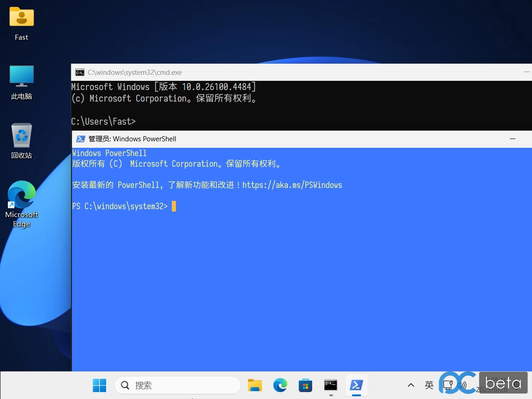Screen dimensions: 532x399
Task: Click the network icon in system tray
Action: tap(448, 384)
